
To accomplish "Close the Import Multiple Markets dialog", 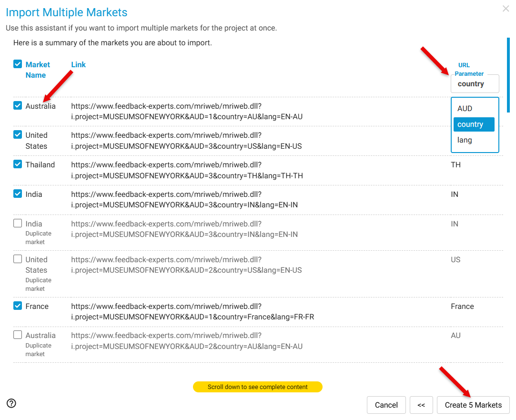I will pyautogui.click(x=506, y=9).
